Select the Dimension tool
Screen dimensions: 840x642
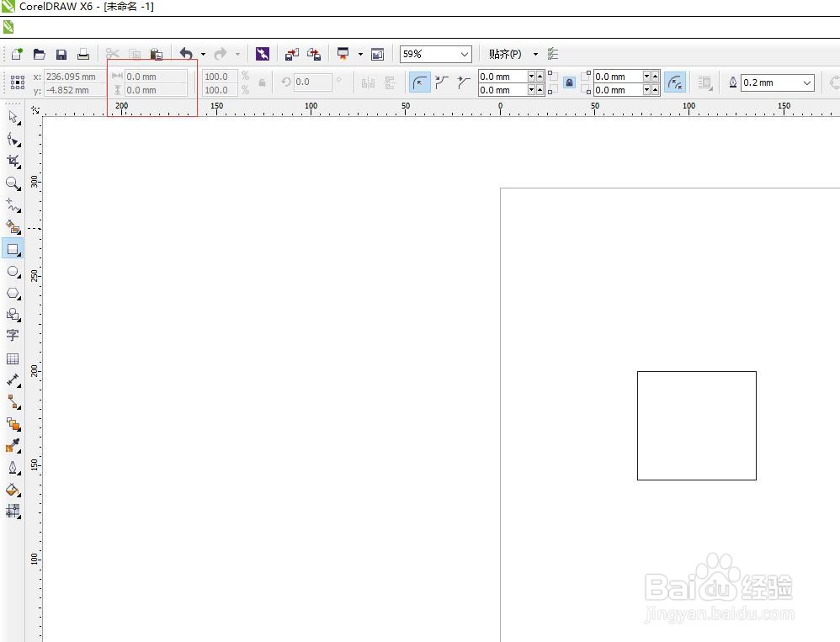point(13,380)
